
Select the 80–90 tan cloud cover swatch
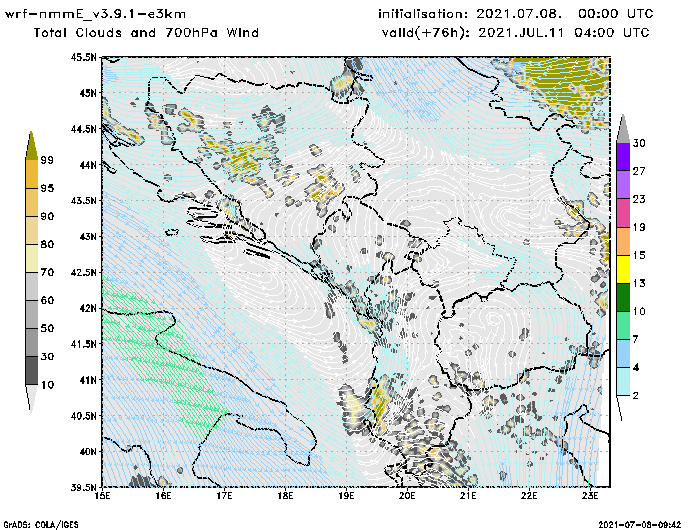pyautogui.click(x=31, y=230)
